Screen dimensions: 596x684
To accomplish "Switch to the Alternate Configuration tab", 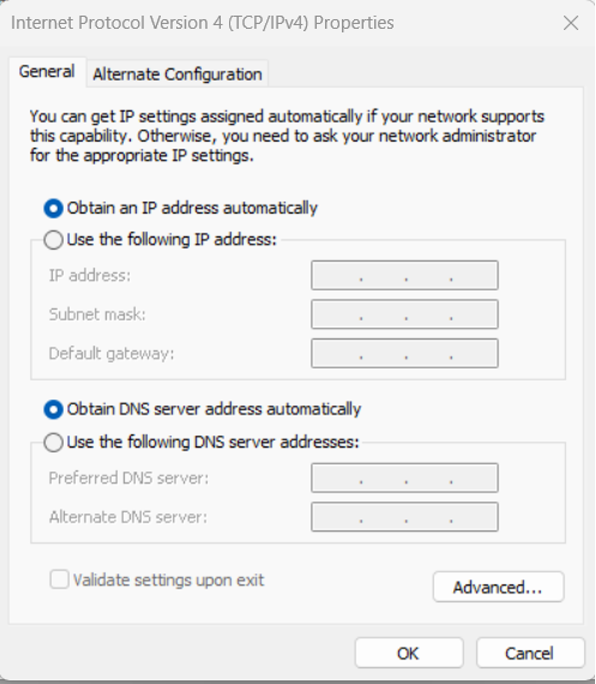I will [x=177, y=74].
